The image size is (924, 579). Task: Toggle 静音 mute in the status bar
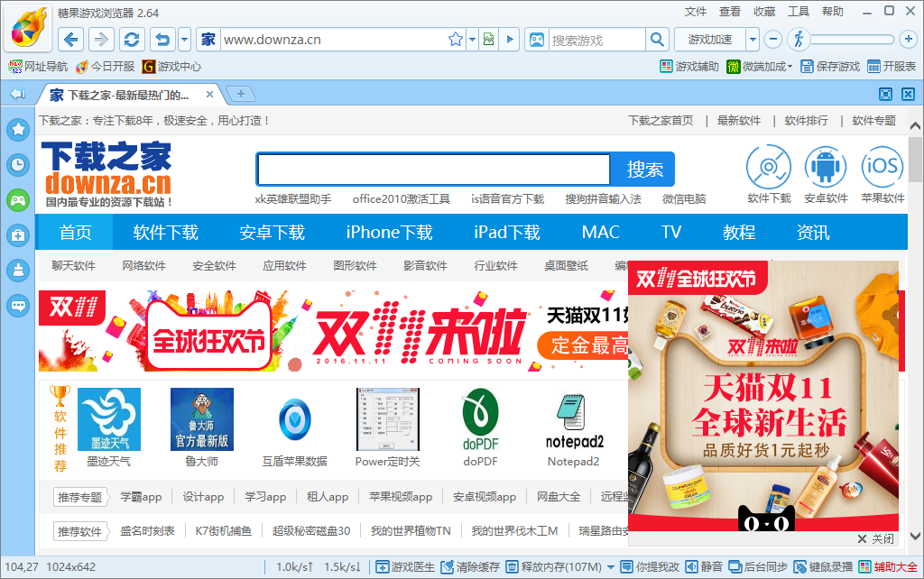tap(704, 567)
